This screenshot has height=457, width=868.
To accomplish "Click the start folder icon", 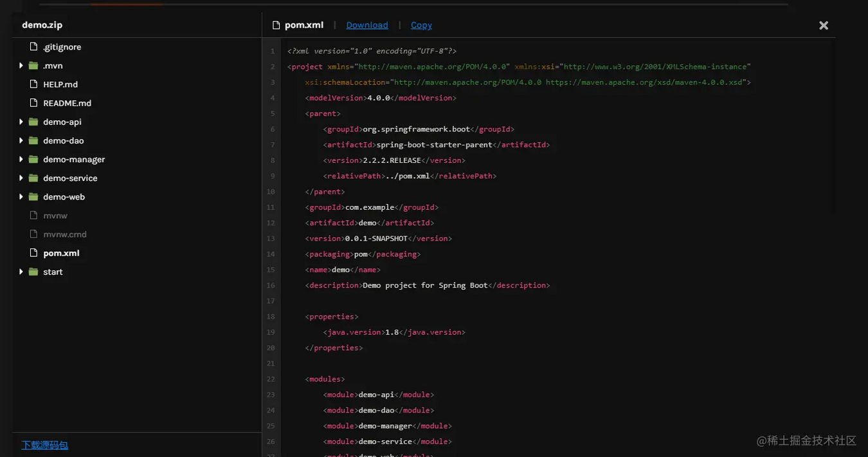I will tap(33, 272).
